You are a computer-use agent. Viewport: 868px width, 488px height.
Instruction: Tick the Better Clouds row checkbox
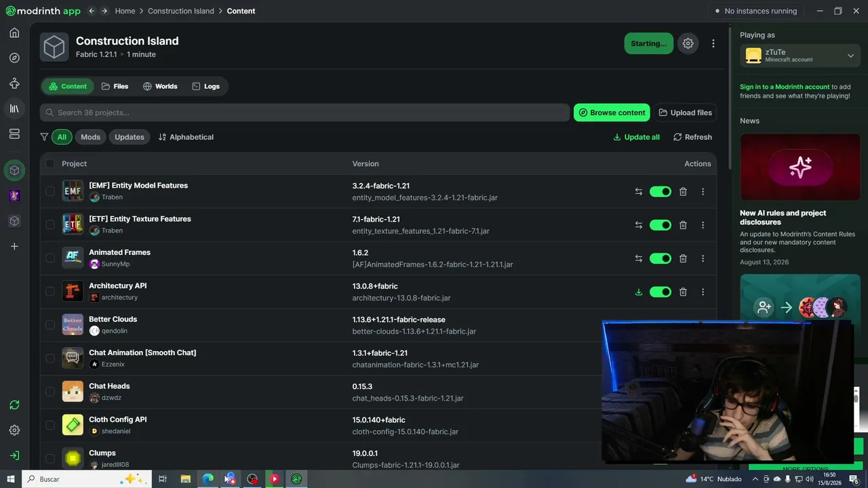click(x=50, y=325)
